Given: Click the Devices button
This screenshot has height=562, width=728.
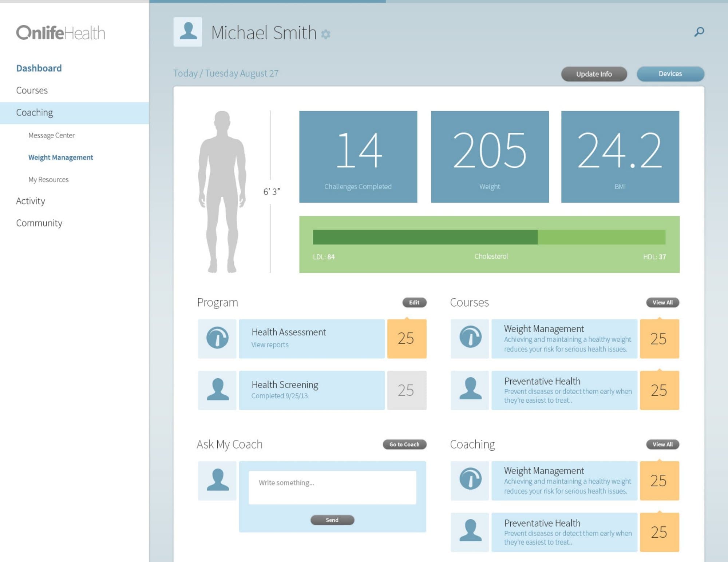Looking at the screenshot, I should [670, 74].
